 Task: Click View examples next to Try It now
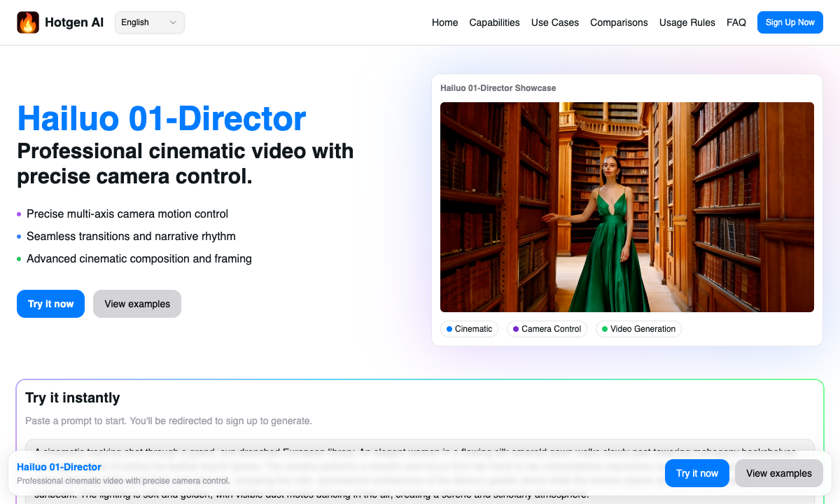[136, 304]
